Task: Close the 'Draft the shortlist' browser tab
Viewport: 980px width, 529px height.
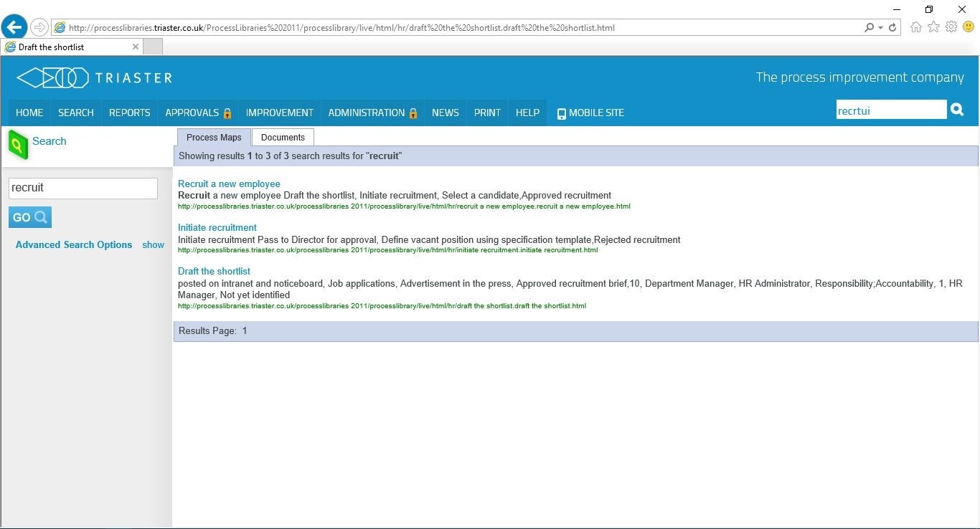Action: (x=136, y=47)
